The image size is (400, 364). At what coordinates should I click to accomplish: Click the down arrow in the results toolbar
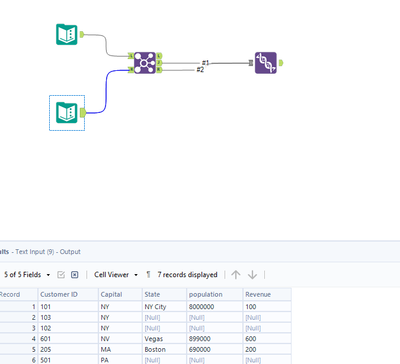tap(252, 275)
